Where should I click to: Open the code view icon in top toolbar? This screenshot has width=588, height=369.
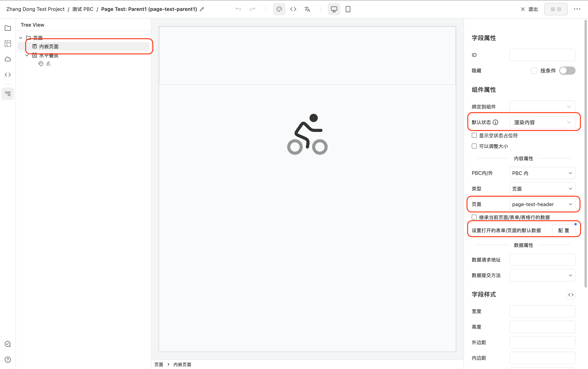coord(293,9)
